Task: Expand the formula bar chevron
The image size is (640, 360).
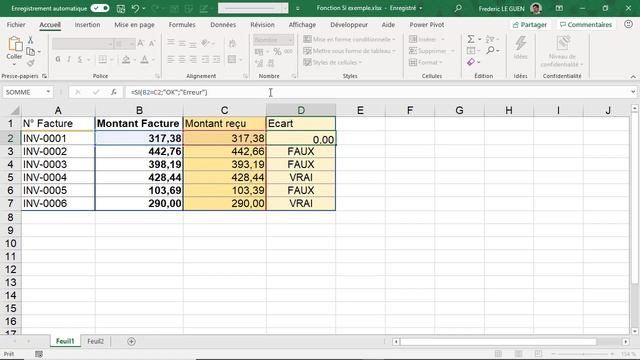Action: 633,92
